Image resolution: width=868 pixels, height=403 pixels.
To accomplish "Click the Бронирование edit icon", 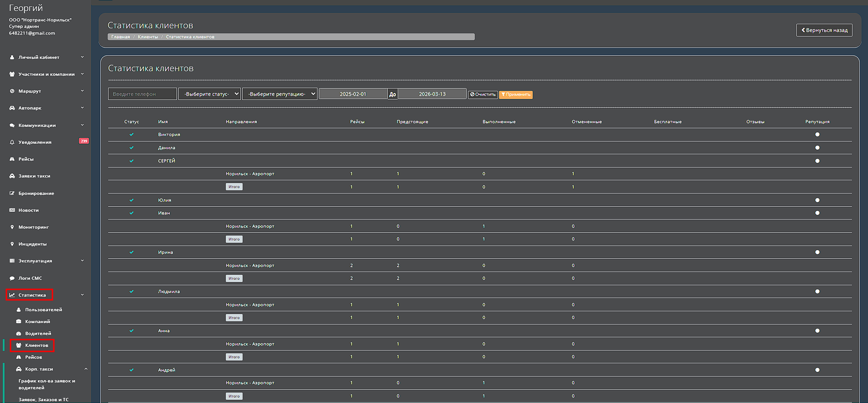I will click(x=12, y=194).
